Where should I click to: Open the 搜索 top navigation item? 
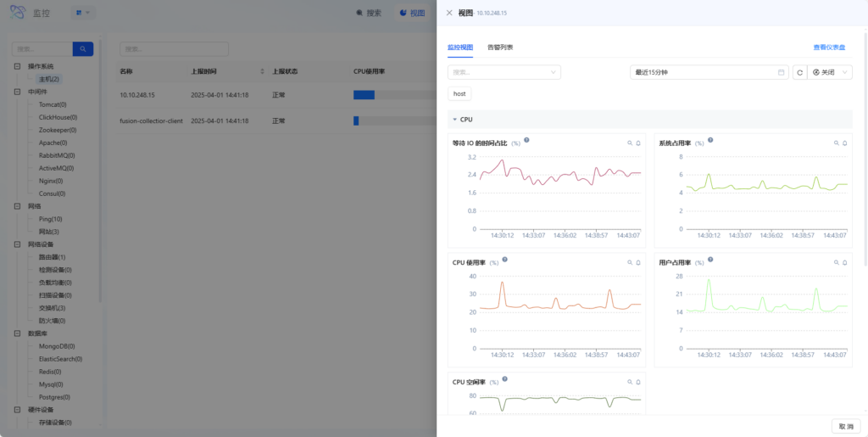[x=369, y=13]
